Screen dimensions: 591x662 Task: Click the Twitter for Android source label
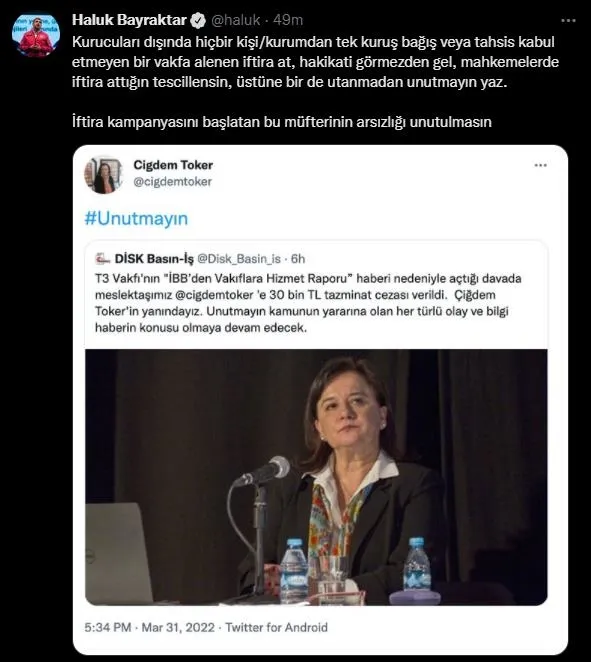(277, 627)
